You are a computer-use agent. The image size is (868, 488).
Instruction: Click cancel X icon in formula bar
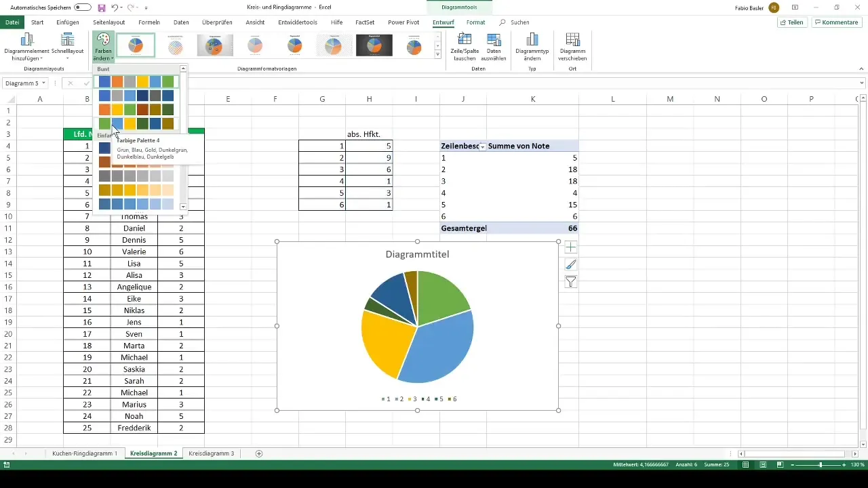(x=70, y=83)
